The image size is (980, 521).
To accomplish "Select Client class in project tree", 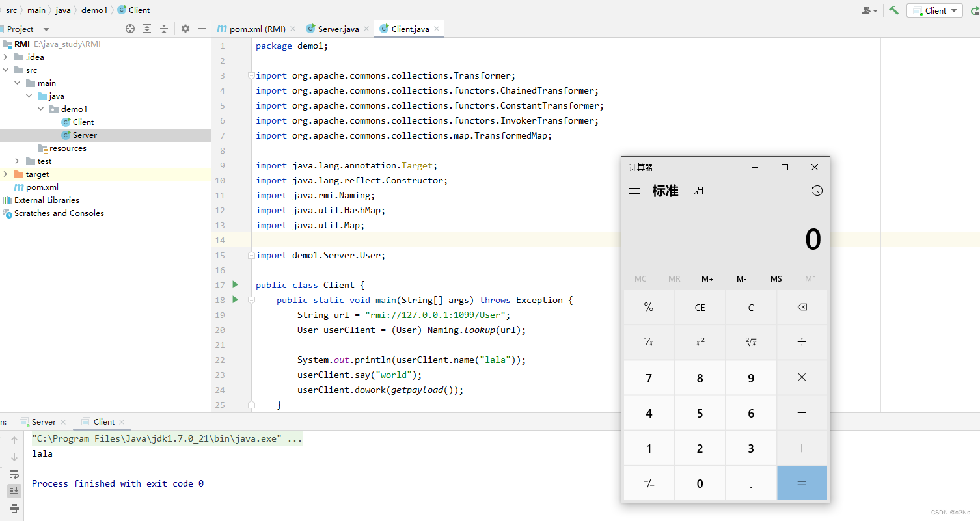I will 77,122.
